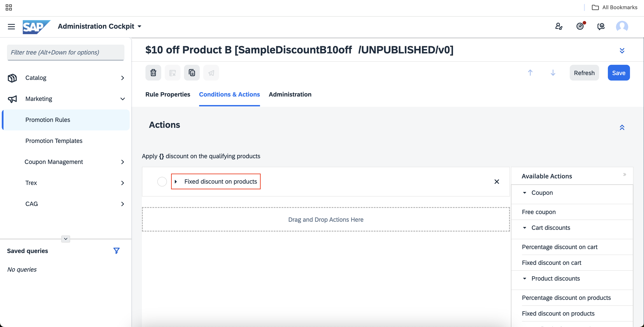Remove the Fixed discount on products action
Image resolution: width=644 pixels, height=327 pixels.
[x=497, y=182]
